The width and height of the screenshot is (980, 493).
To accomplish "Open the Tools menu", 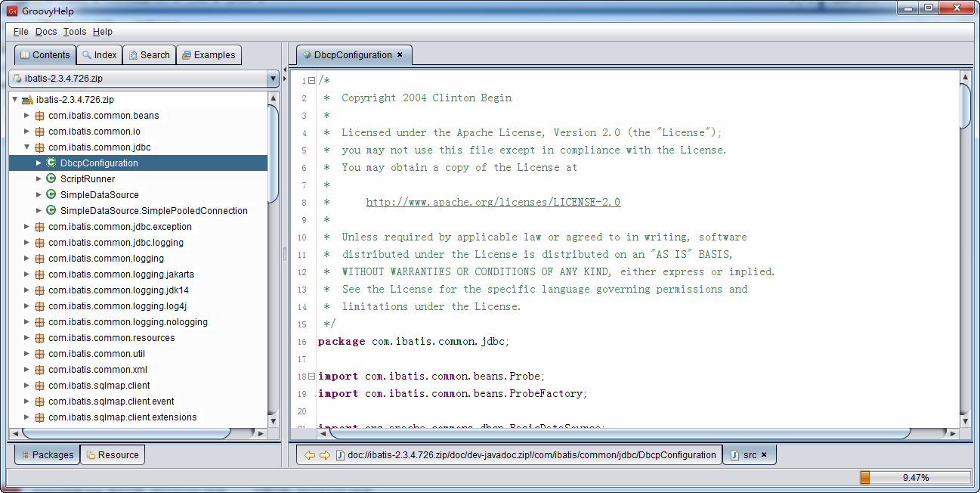I will 75,32.
